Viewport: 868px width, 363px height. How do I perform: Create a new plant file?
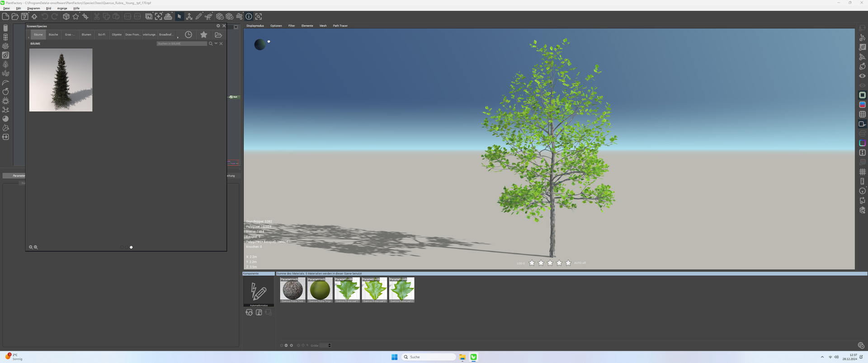(5, 16)
